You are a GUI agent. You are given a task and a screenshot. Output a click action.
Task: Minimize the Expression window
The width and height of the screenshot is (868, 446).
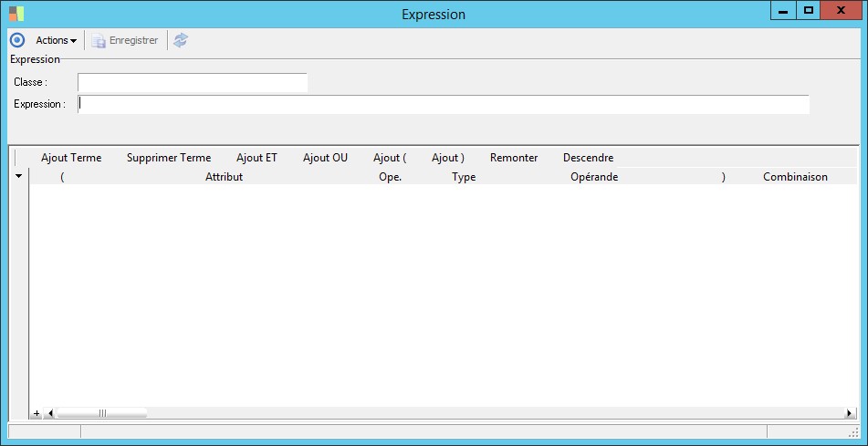click(783, 11)
